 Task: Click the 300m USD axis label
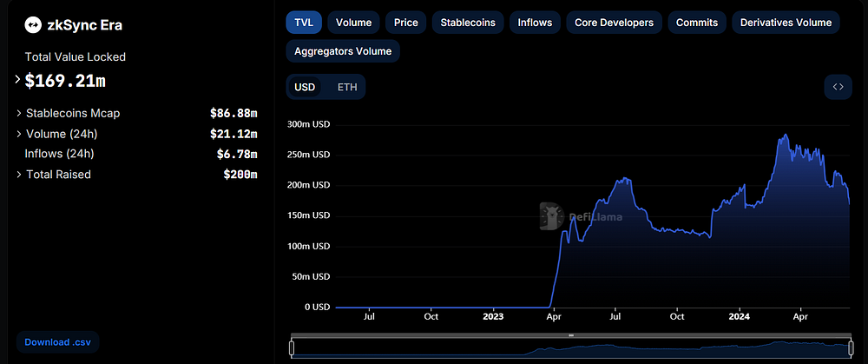coord(308,124)
